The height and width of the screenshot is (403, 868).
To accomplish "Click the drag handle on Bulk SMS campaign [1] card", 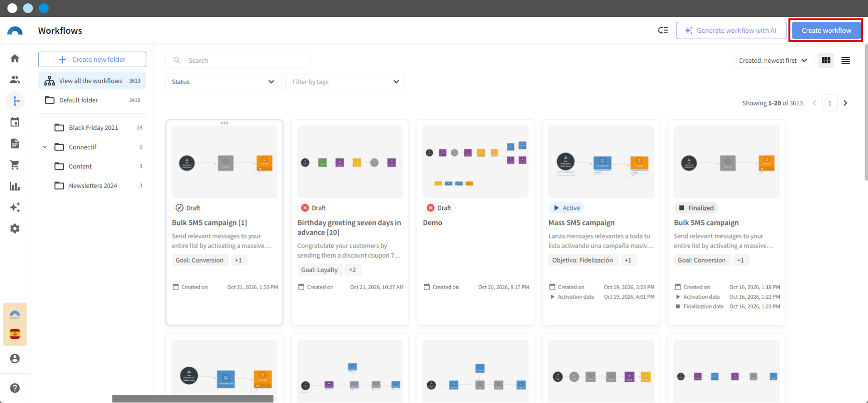I will coord(224,123).
